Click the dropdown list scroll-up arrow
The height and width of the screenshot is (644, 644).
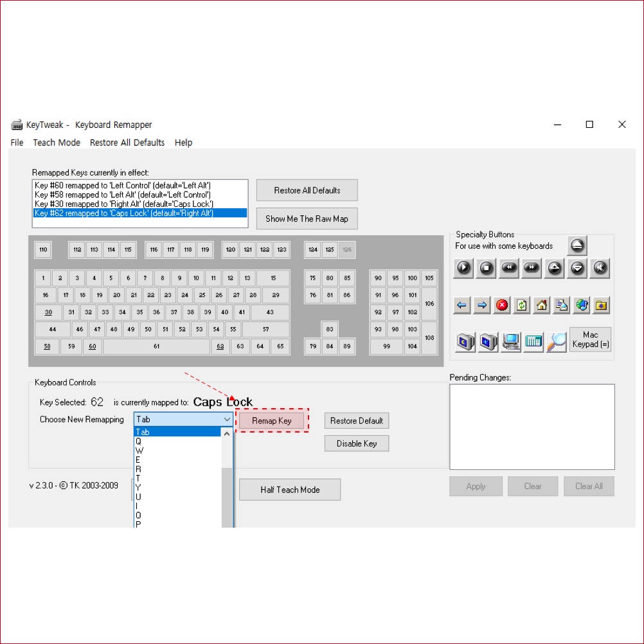pyautogui.click(x=227, y=434)
